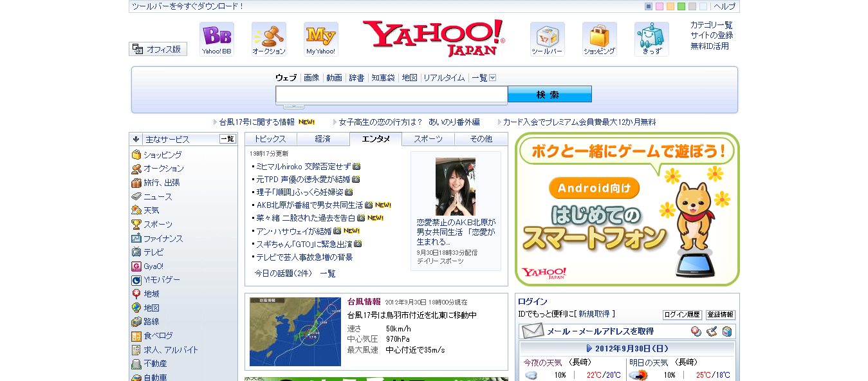Collapse 主なサービス with the down arrow
This screenshot has width=868, height=381.
point(136,139)
